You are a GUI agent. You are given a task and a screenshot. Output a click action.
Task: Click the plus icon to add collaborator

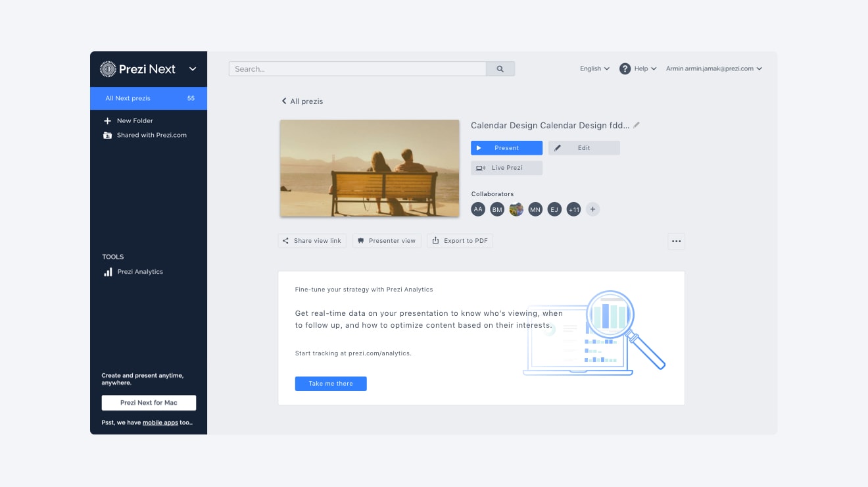coord(592,209)
